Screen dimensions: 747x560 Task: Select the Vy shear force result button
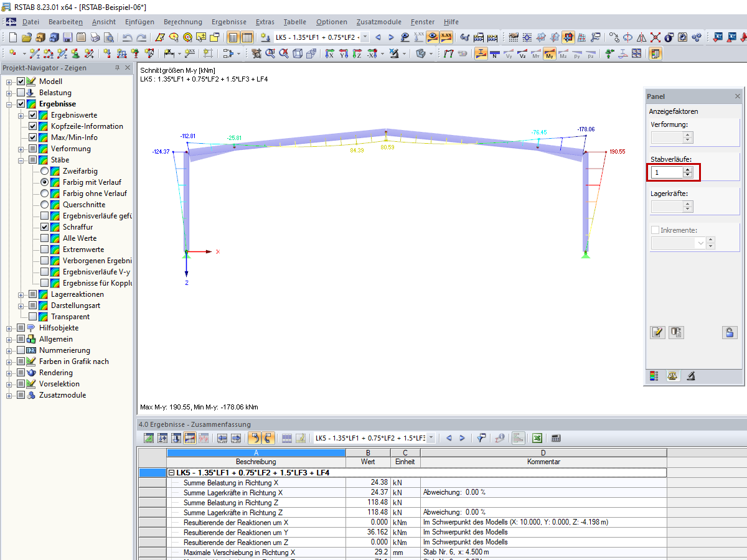point(509,54)
